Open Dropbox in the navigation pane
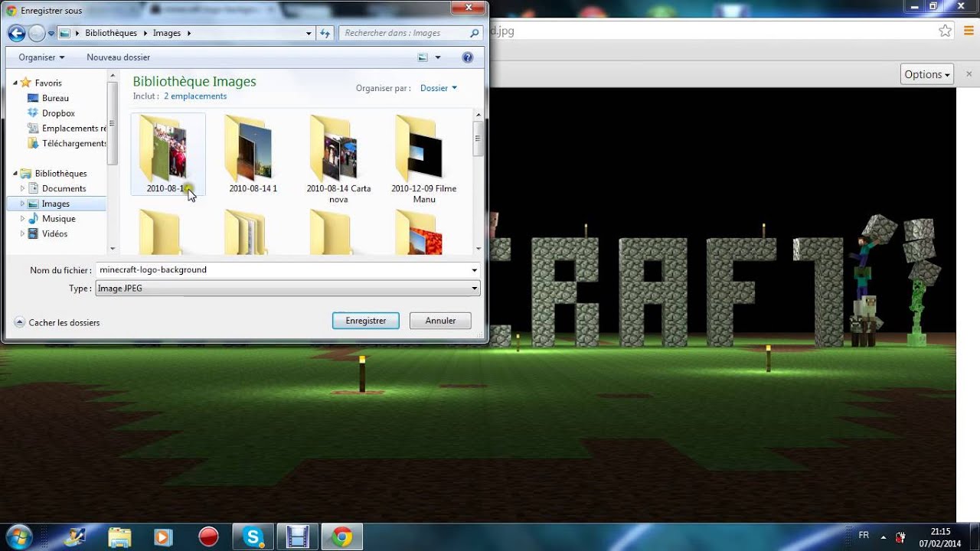 click(58, 113)
